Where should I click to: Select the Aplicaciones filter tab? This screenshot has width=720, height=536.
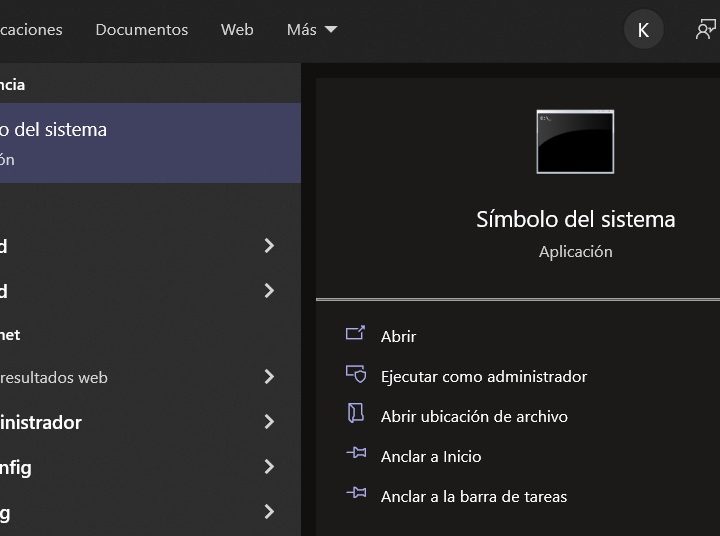(30, 30)
